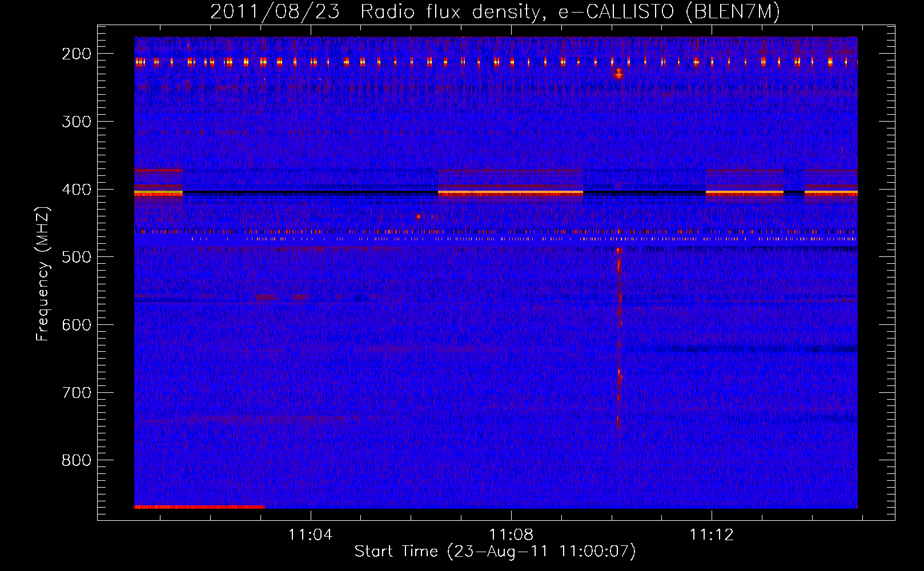Select the 500 frequency tick label

[x=77, y=257]
